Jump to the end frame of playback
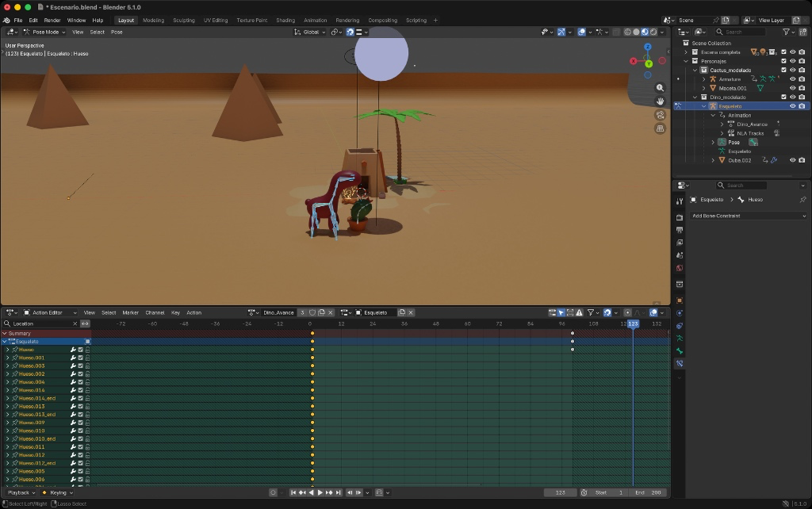 click(x=339, y=492)
